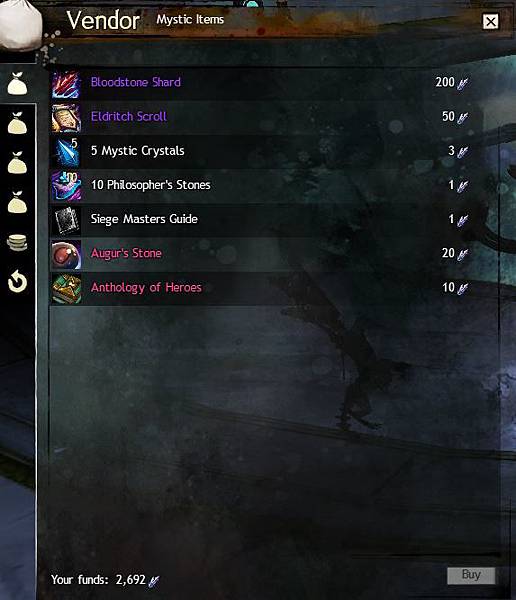Click the Bloodstone Shard item icon

coord(66,85)
